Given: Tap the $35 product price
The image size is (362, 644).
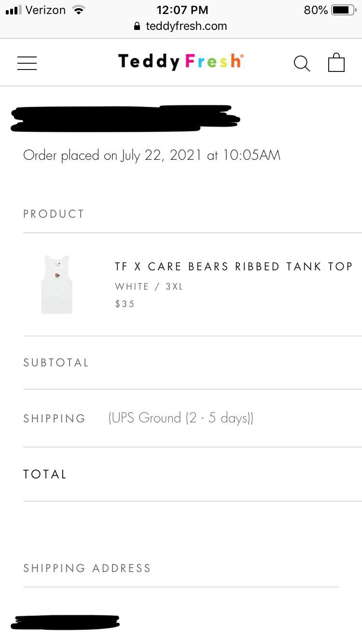Looking at the screenshot, I should point(125,304).
